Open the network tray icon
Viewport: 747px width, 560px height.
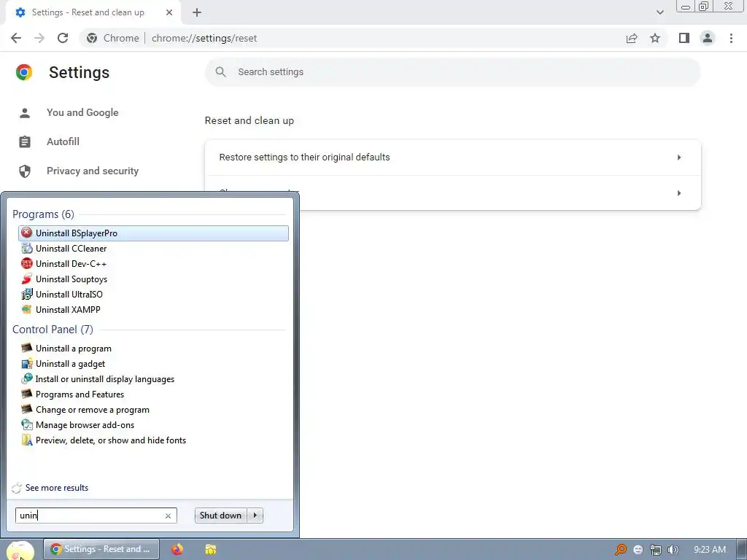click(656, 550)
